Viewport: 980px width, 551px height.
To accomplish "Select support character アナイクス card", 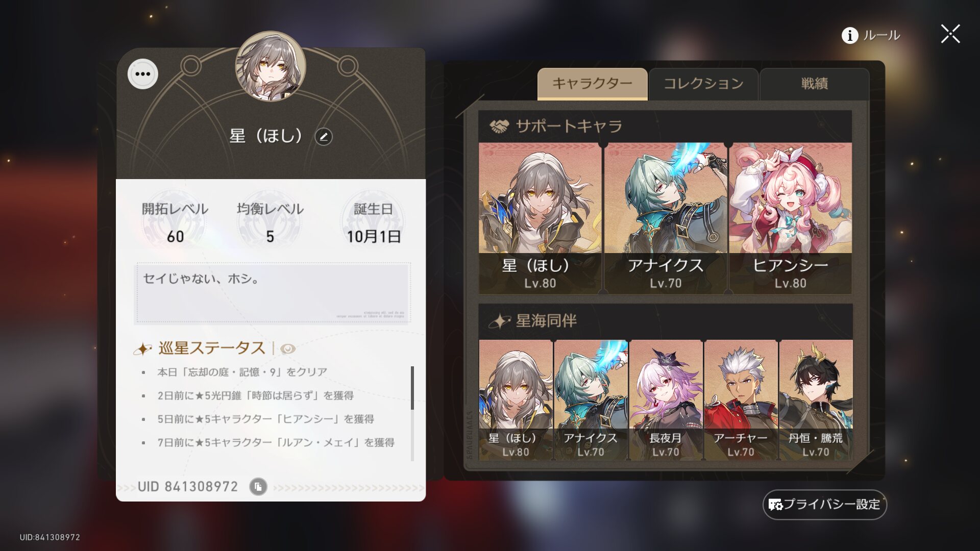I will click(666, 218).
